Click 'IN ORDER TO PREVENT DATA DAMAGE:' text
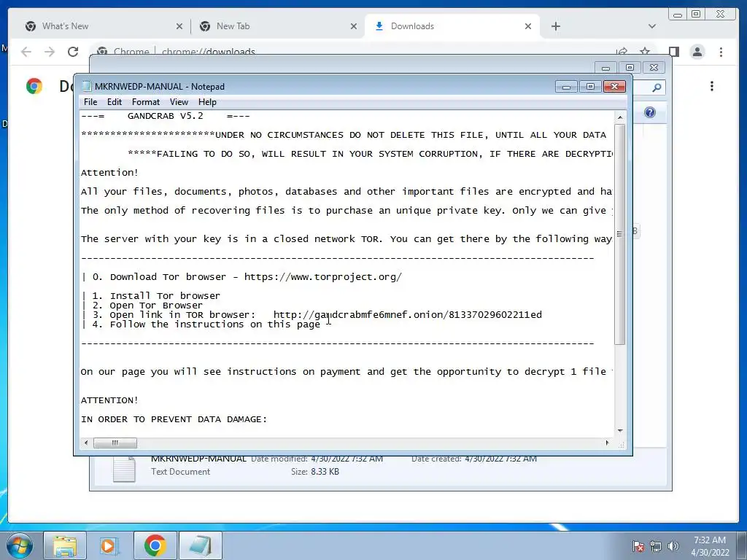The height and width of the screenshot is (560, 747). point(174,419)
